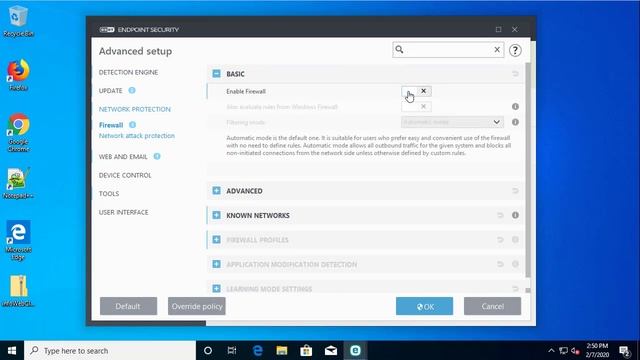
Task: Click the network tray icon
Action: [x=564, y=351]
